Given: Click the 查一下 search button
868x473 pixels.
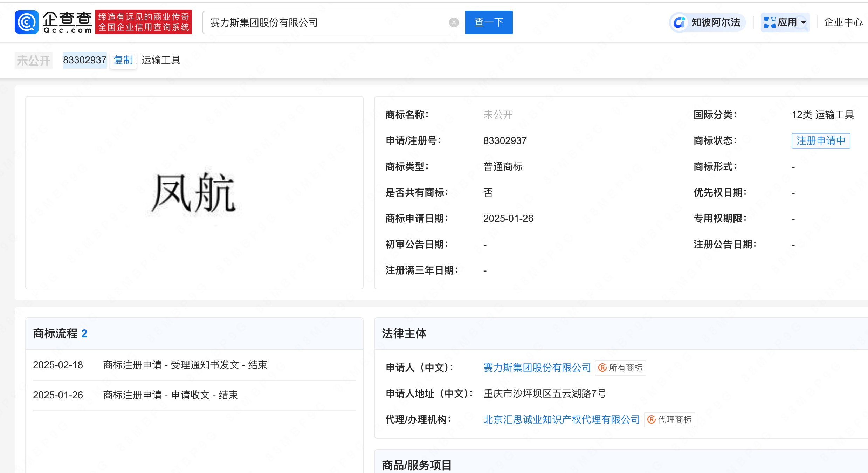Looking at the screenshot, I should [x=489, y=22].
